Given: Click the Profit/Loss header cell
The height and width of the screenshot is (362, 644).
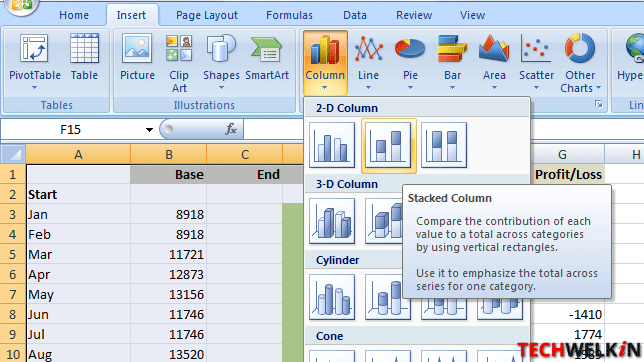Looking at the screenshot, I should [x=568, y=175].
